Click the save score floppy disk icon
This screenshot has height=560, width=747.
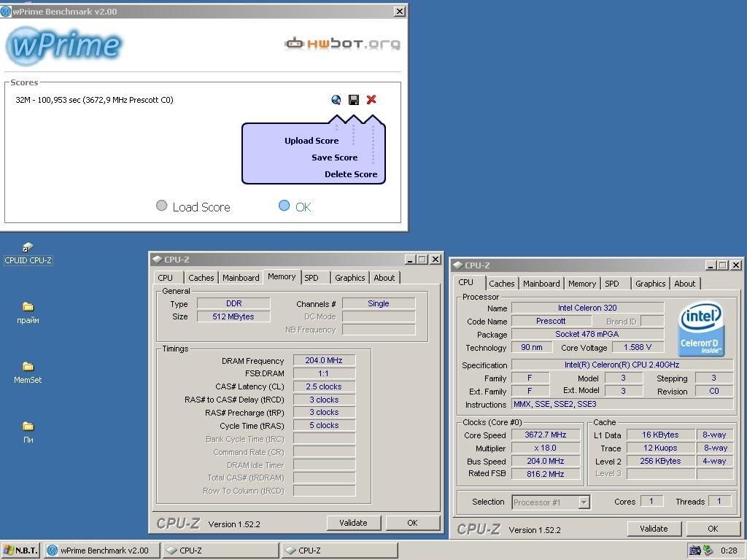coord(354,99)
